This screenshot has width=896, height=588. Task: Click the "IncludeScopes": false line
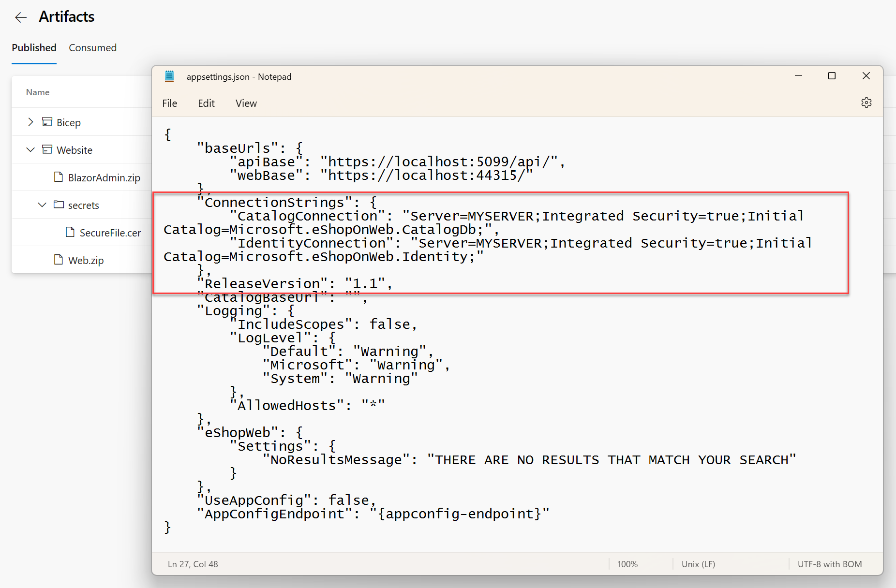(323, 324)
